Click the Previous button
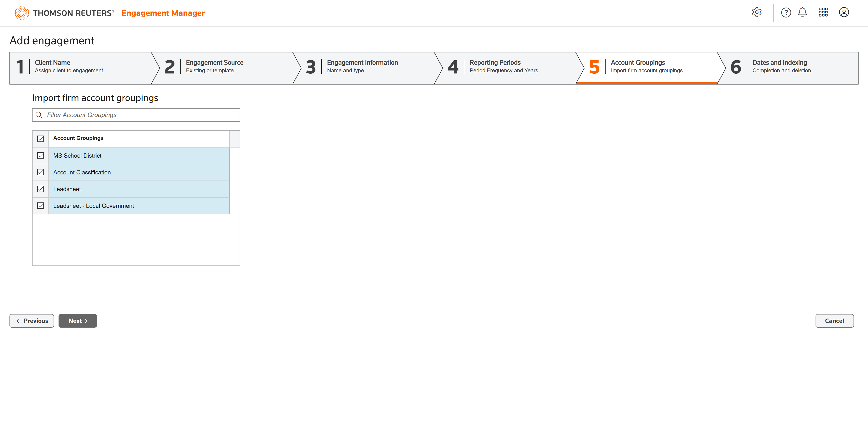Screen dimensions: 868x427 coord(32,321)
